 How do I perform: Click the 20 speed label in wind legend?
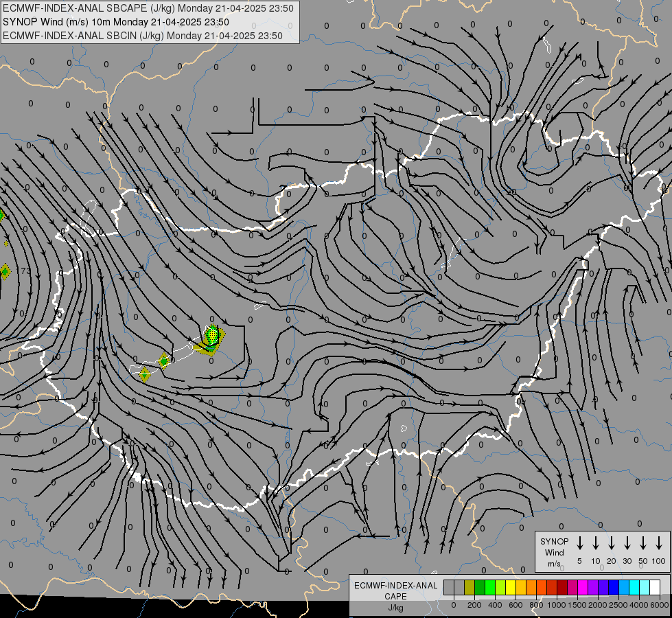pos(612,561)
